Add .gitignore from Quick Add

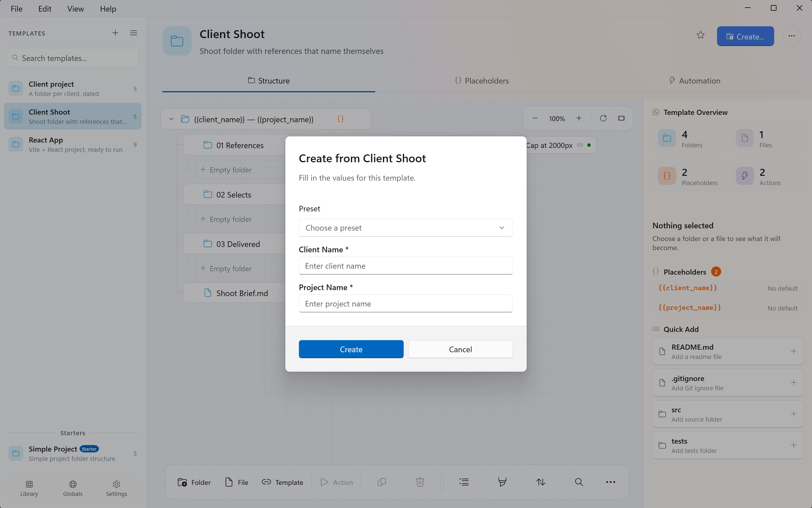(727, 382)
